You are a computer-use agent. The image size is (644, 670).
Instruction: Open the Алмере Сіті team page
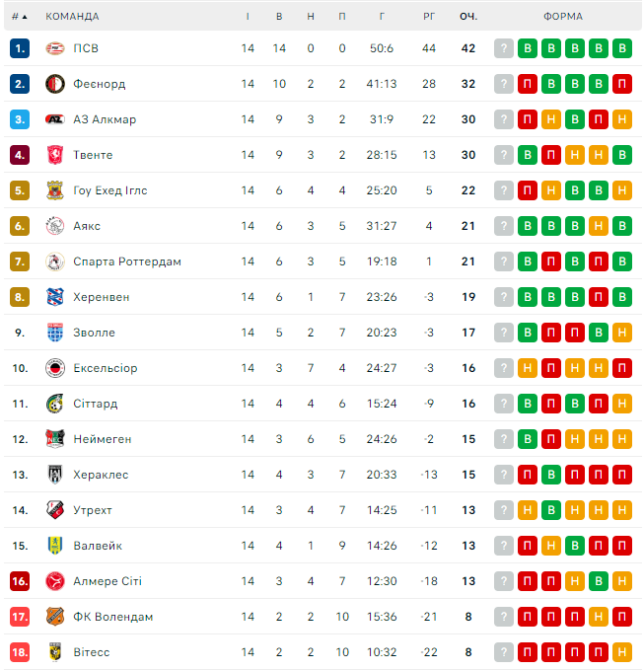click(107, 581)
